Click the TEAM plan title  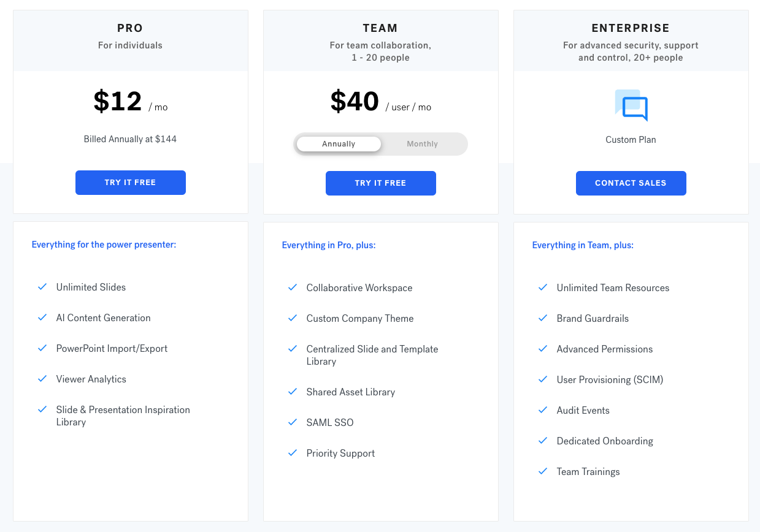click(x=380, y=28)
